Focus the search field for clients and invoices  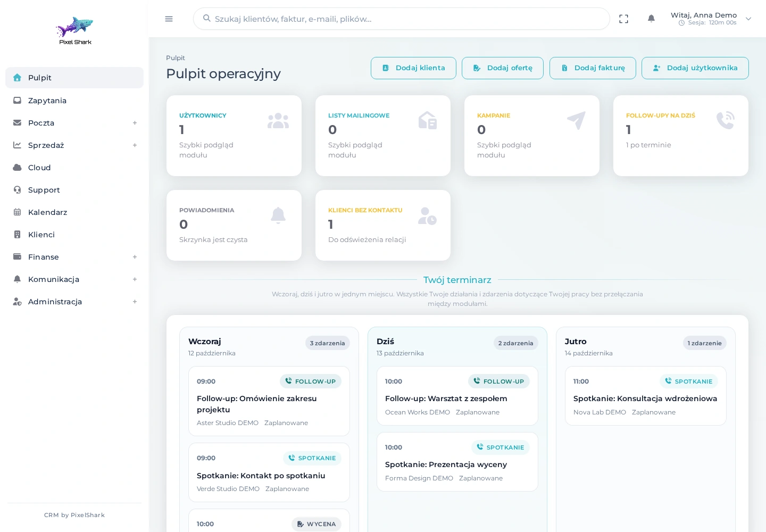(402, 19)
